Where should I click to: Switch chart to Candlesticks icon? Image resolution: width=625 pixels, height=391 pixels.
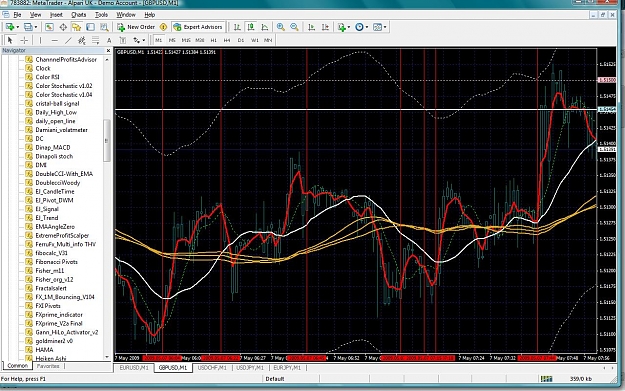click(251, 27)
